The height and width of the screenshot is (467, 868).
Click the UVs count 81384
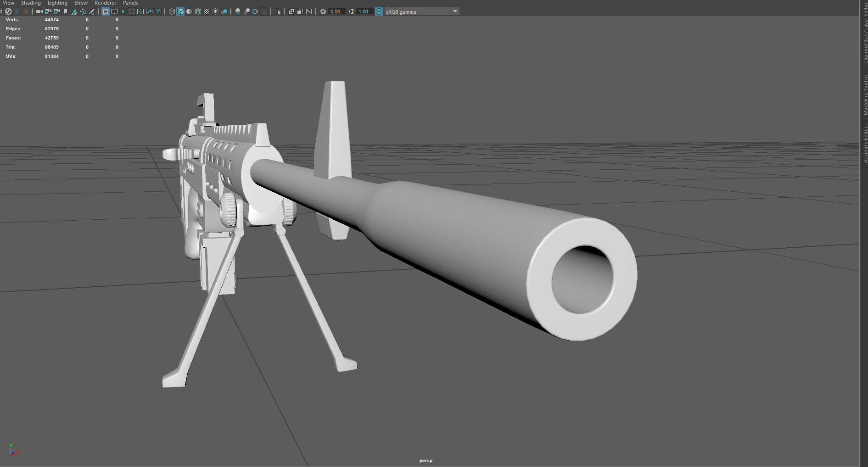[x=52, y=56]
